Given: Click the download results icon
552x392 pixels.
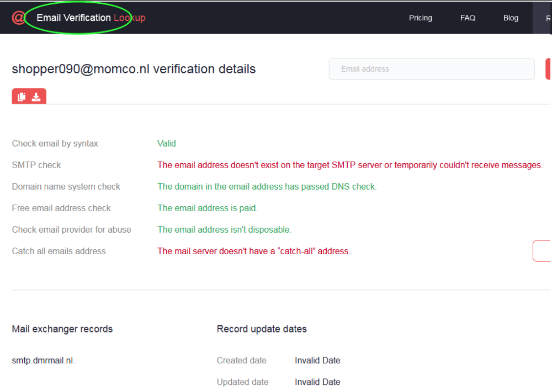Looking at the screenshot, I should tap(36, 97).
